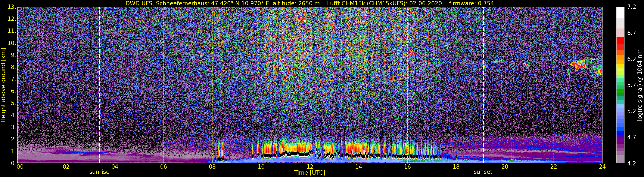Click the colorbar value '6.2'

coord(632,59)
